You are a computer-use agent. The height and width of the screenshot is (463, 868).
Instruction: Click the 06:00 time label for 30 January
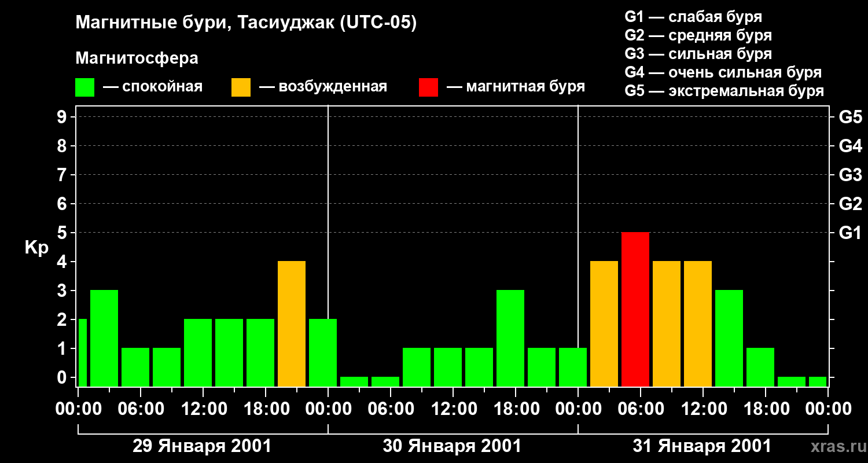391,409
